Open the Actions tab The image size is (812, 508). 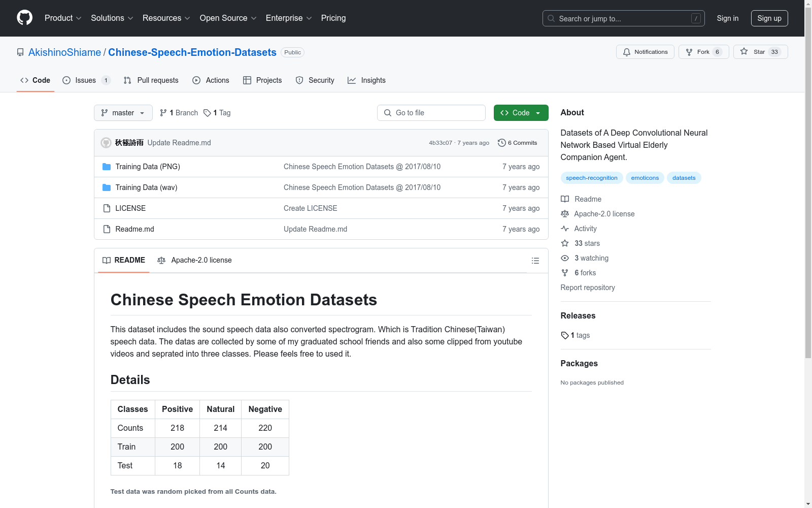point(211,80)
